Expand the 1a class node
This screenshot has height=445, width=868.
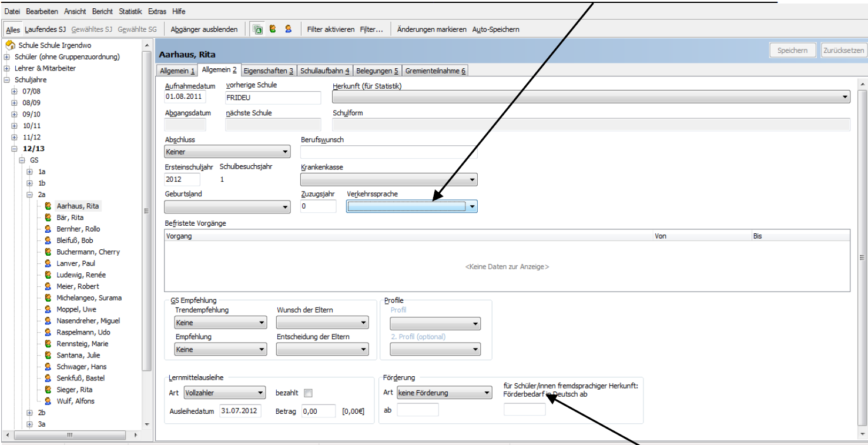[29, 172]
